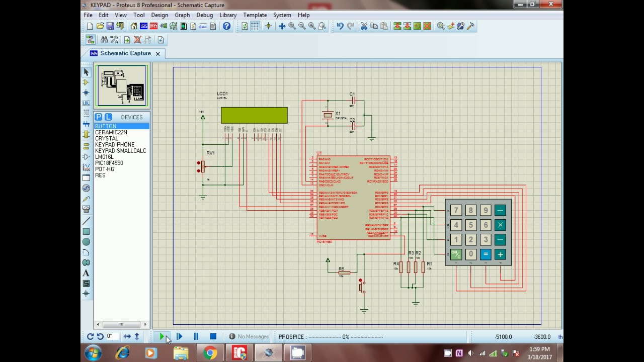This screenshot has width=644, height=362.
Task: Click the Rotate Clockwise icon
Action: pos(90,337)
